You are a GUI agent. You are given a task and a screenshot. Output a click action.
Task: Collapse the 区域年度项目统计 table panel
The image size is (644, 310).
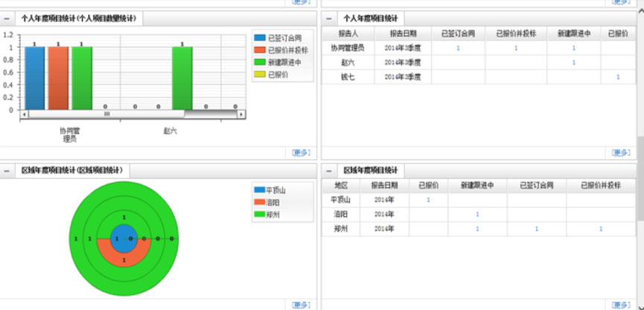pyautogui.click(x=328, y=171)
